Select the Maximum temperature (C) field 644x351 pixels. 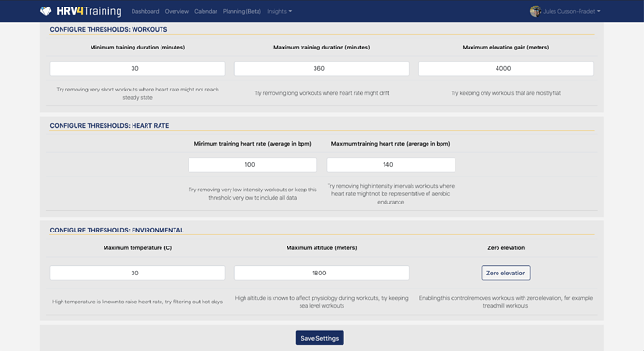point(137,273)
